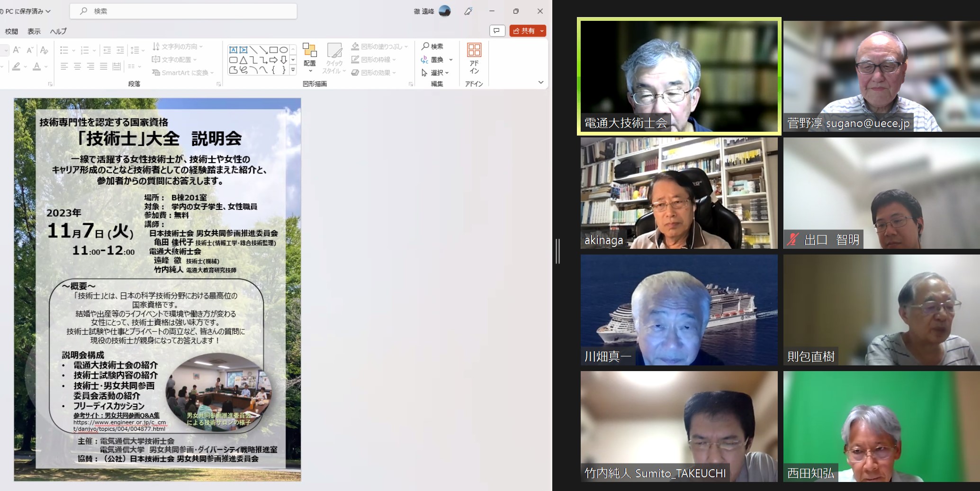
Task: Center the paragraph text
Action: pyautogui.click(x=77, y=66)
